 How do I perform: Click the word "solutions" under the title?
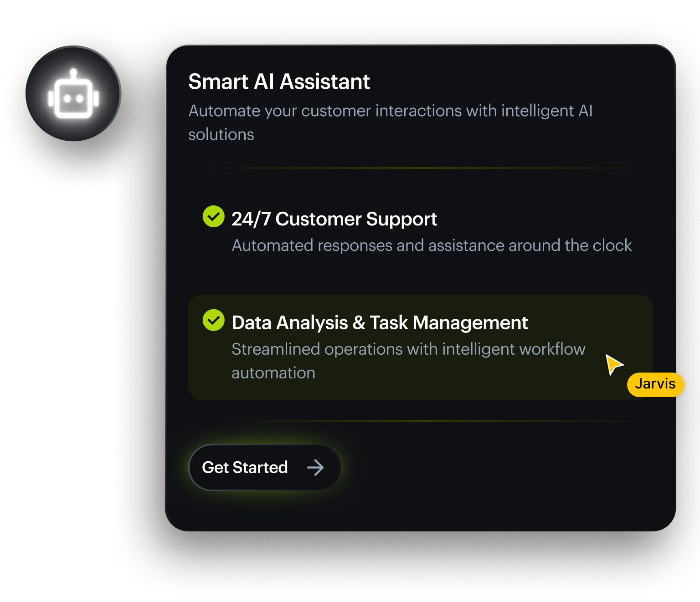pos(221,135)
